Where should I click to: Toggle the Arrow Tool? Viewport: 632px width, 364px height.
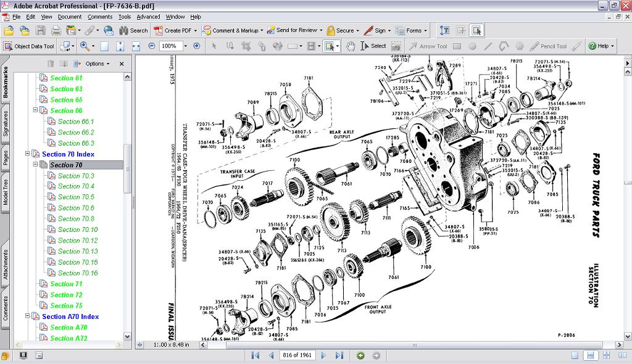pyautogui.click(x=428, y=46)
